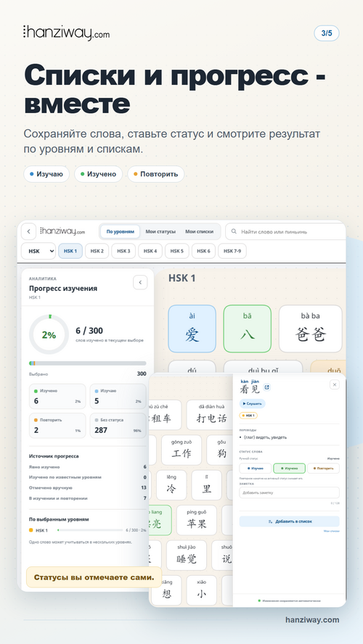Play audio with the Слушать button

[x=253, y=404]
